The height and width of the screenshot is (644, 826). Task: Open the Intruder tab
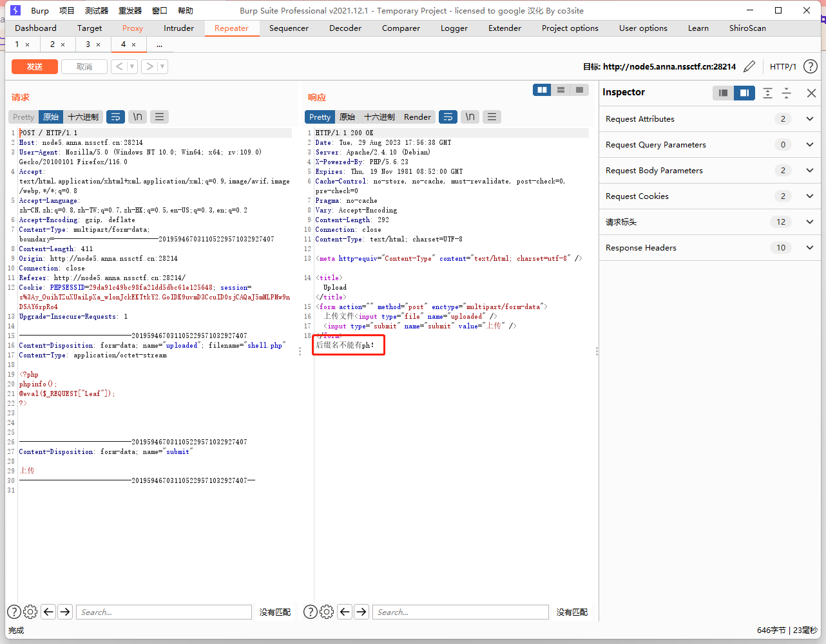[178, 28]
